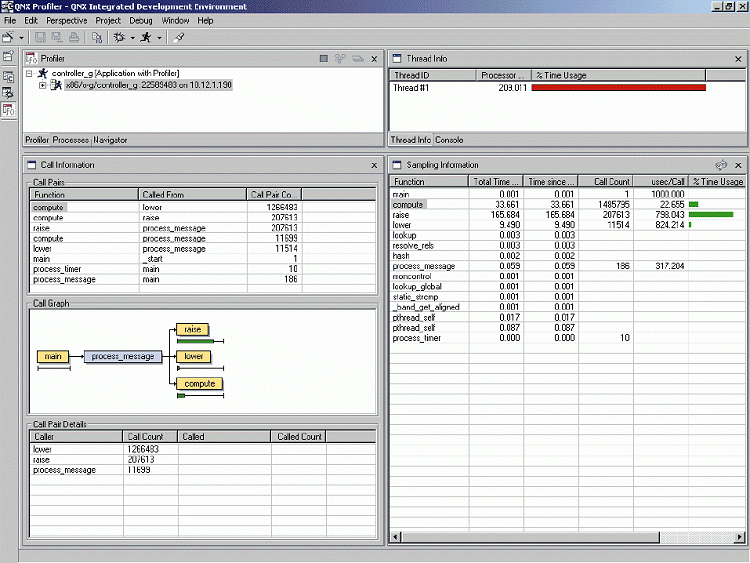Click the pen/marker toolbar icon
The image size is (750, 563).
tap(179, 37)
